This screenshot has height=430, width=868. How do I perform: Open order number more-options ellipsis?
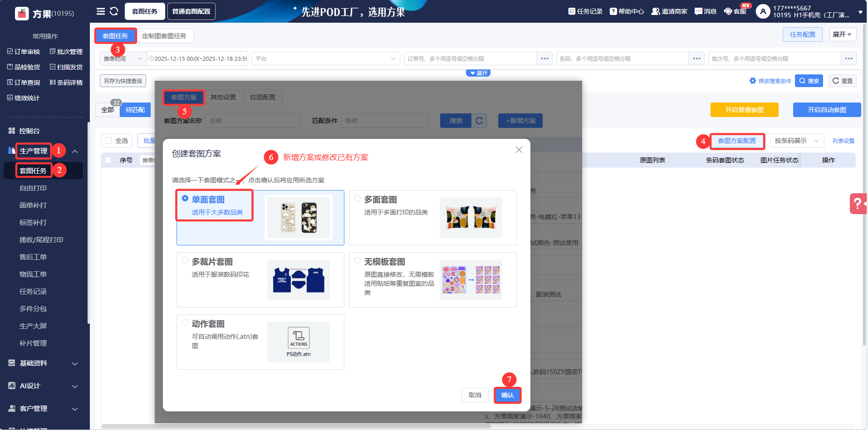(544, 59)
